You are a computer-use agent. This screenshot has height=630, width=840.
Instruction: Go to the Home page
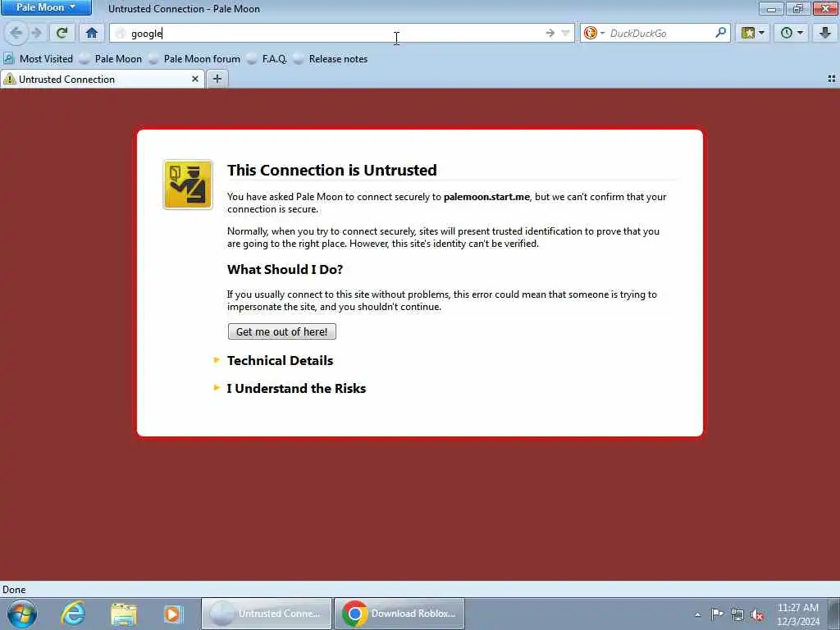92,33
